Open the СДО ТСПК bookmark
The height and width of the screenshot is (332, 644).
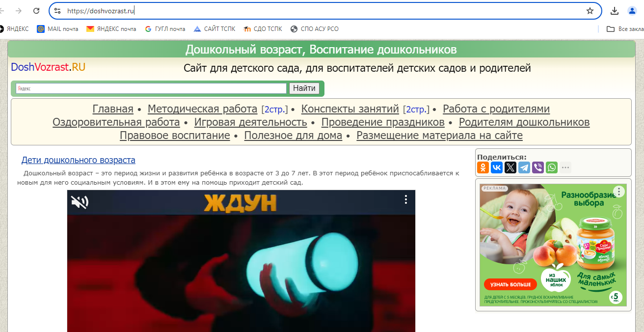click(263, 29)
